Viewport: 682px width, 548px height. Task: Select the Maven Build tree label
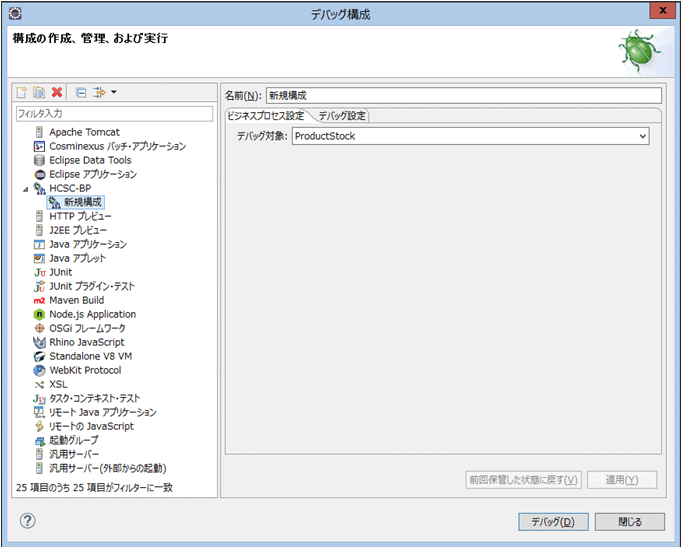coord(77,300)
